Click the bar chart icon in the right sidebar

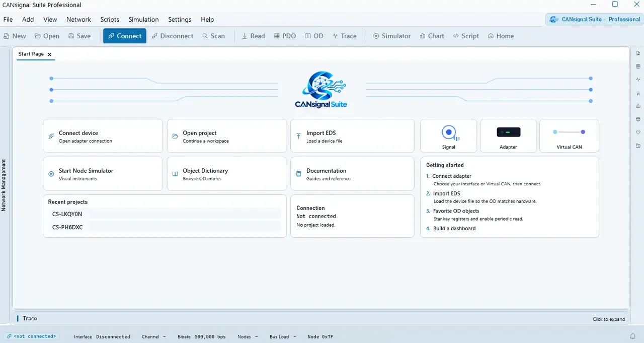[638, 106]
